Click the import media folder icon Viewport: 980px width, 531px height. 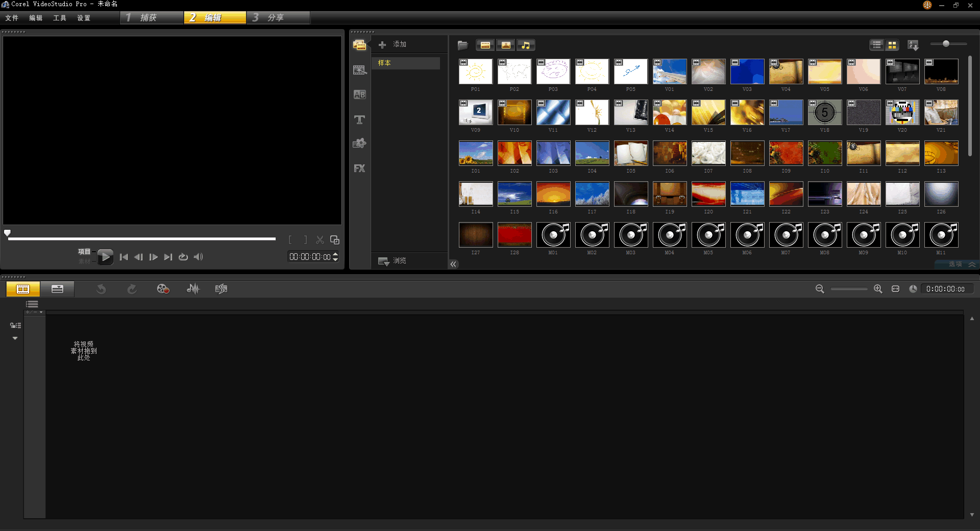click(x=463, y=45)
